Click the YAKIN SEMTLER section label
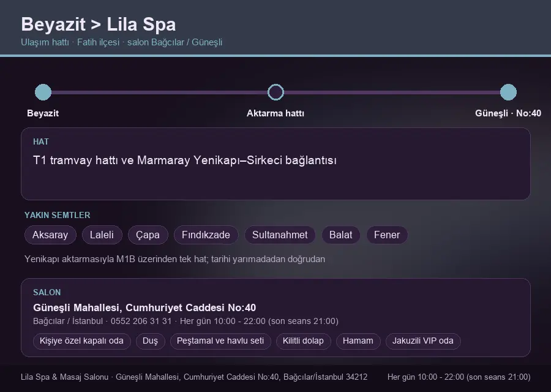This screenshot has width=551, height=392. 58,215
